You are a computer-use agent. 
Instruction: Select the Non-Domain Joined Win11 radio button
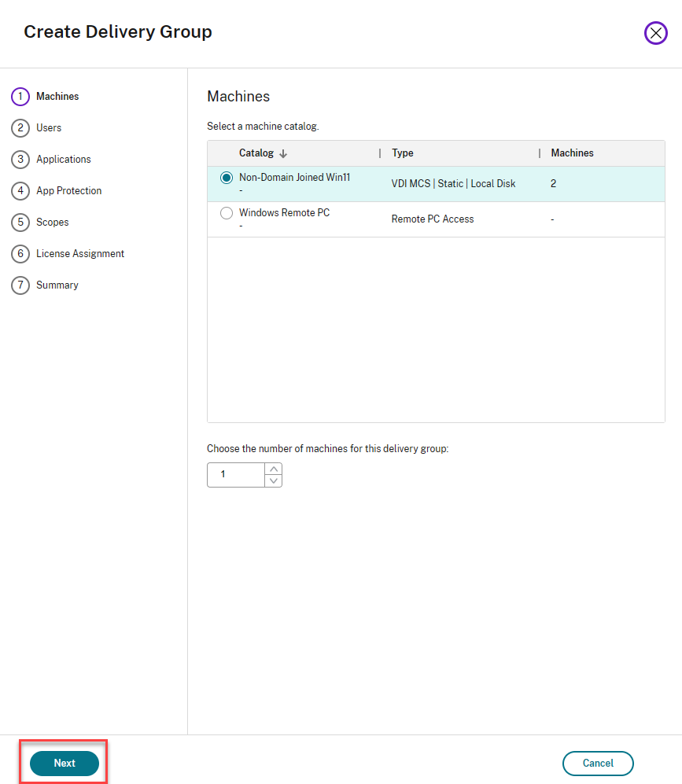pyautogui.click(x=227, y=178)
